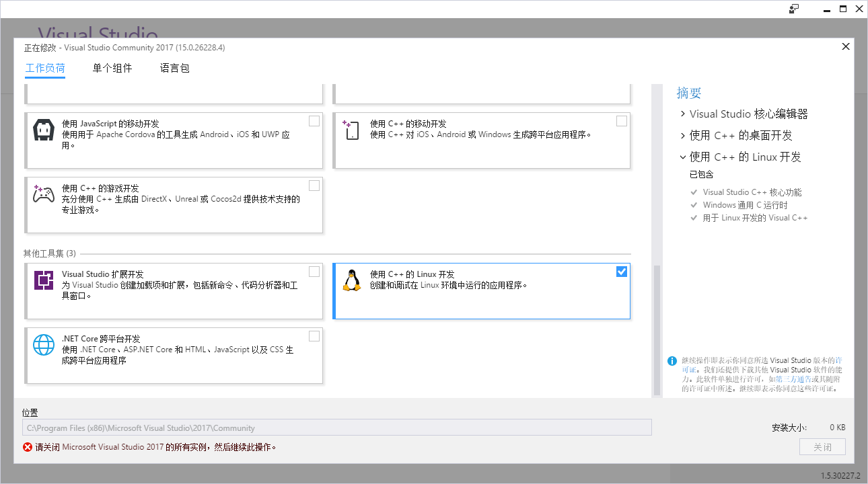This screenshot has width=868, height=484.
Task: Close the modify dialog with X
Action: (x=846, y=46)
